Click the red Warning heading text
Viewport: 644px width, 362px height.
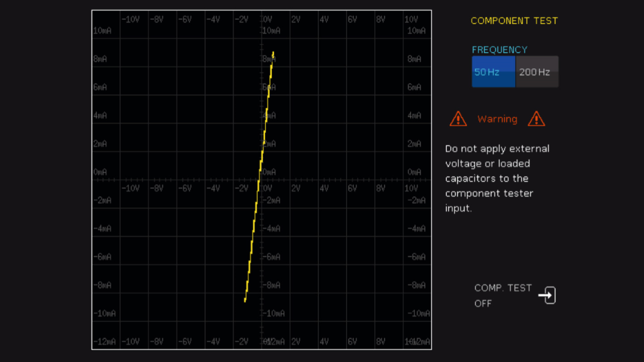click(497, 119)
